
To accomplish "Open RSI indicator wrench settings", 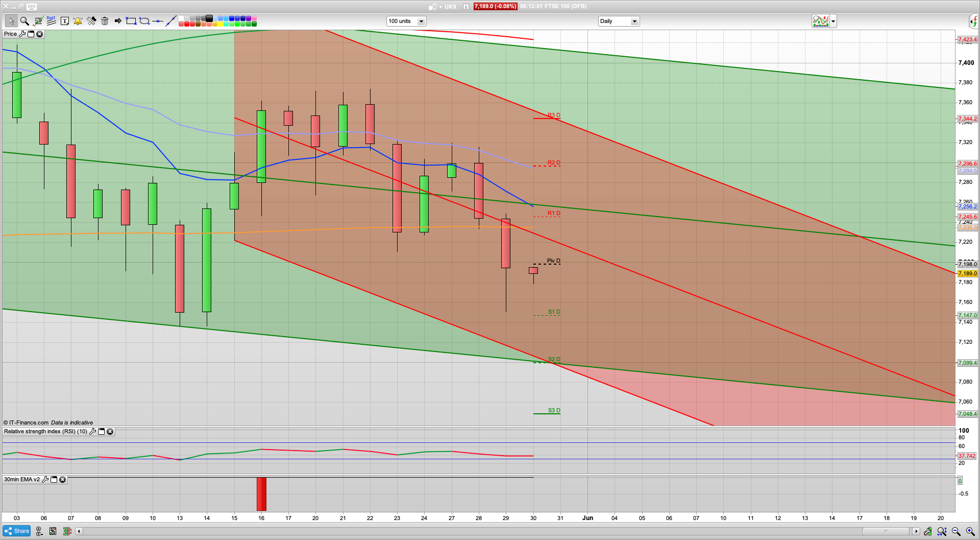I will point(92,431).
